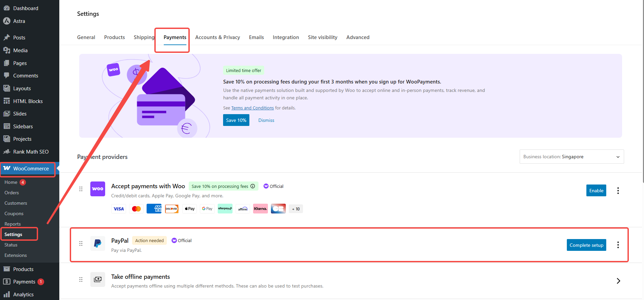Viewport: 644px width, 300px height.
Task: Click the Projects sidebar icon
Action: [x=7, y=139]
